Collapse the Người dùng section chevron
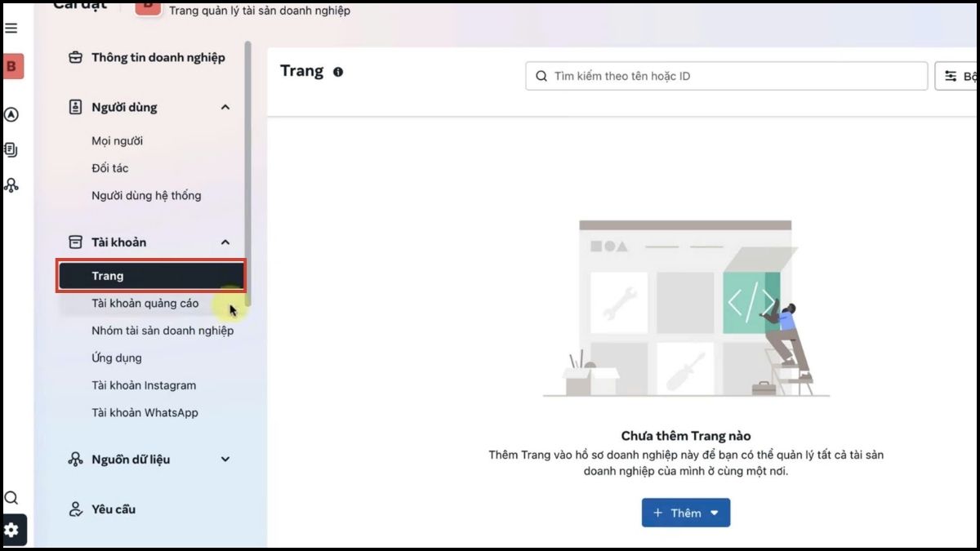 225,107
